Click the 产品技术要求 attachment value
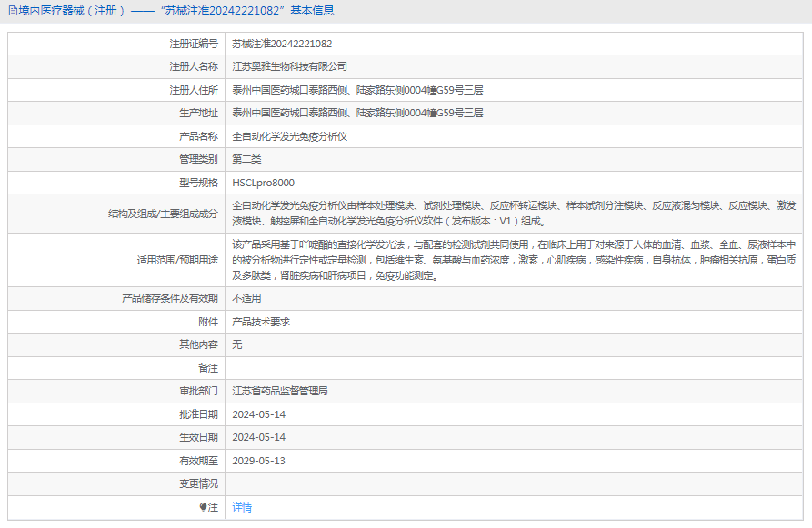 point(261,322)
